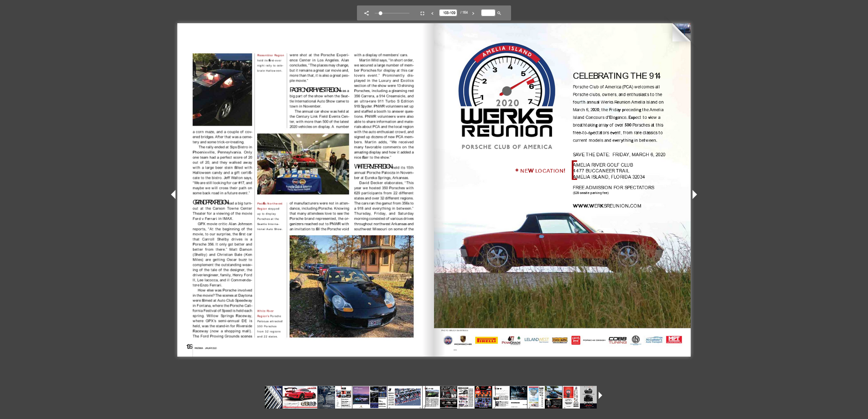The height and width of the screenshot is (419, 868).
Task: Click 'AMELIA RIVER GOLF CLUB' address line
Action: tap(603, 165)
